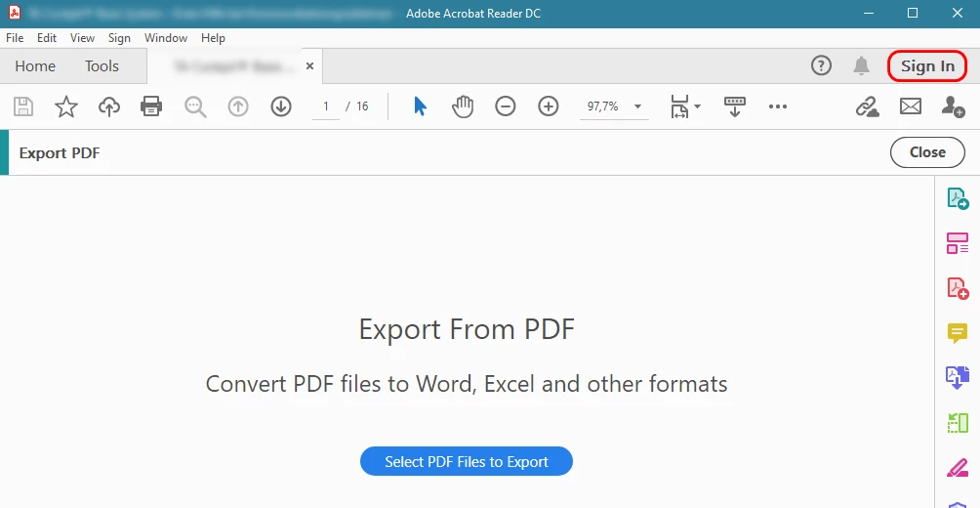The height and width of the screenshot is (508, 980).
Task: Click the 97,7% zoom value field
Action: click(x=603, y=106)
